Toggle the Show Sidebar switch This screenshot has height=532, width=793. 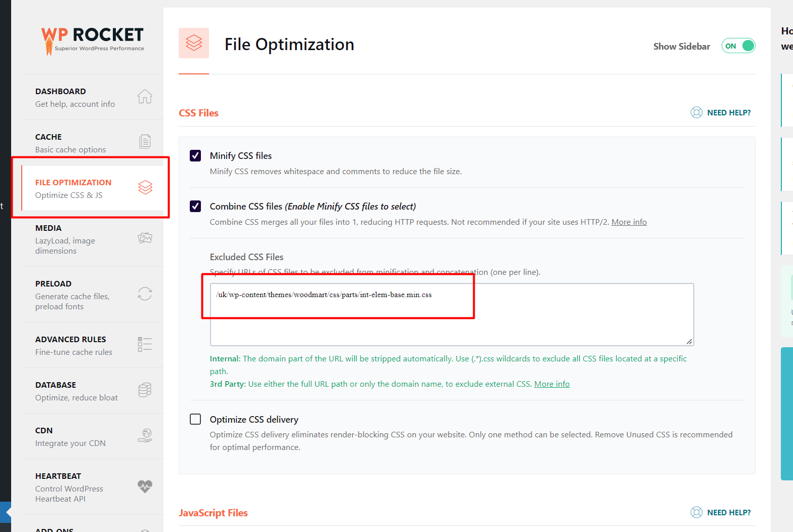738,46
